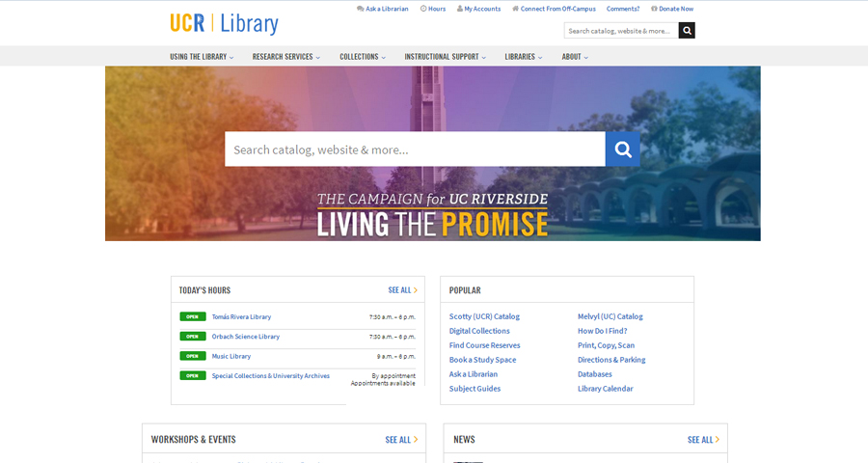This screenshot has height=463, width=868.
Task: Focus the small header search box
Action: click(621, 31)
